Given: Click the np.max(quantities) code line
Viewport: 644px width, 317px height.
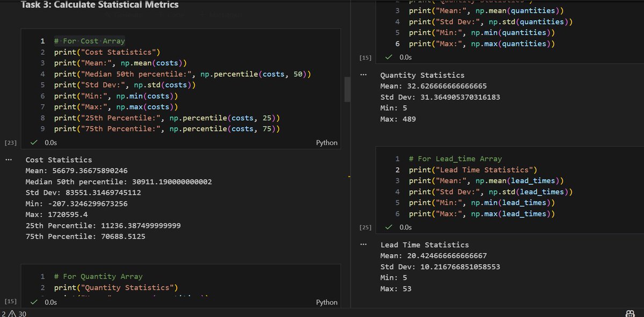Looking at the screenshot, I should click(481, 44).
